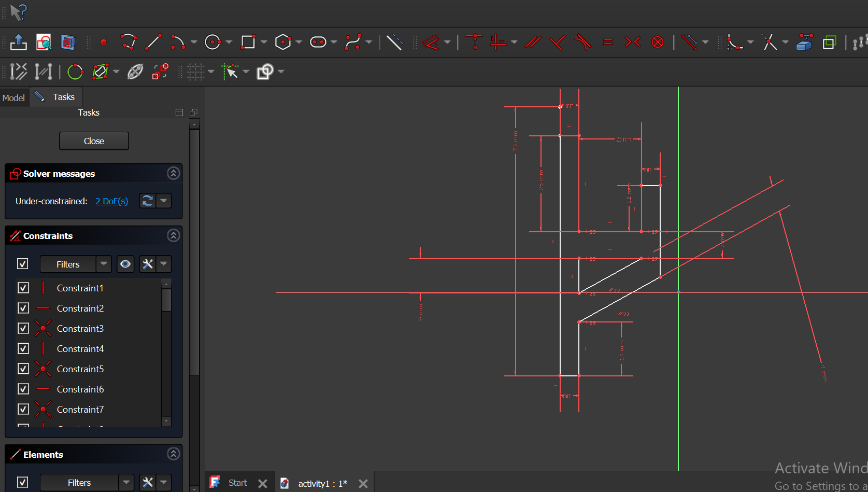This screenshot has width=868, height=492.
Task: Click the Leave Sketch icon
Action: (x=19, y=42)
